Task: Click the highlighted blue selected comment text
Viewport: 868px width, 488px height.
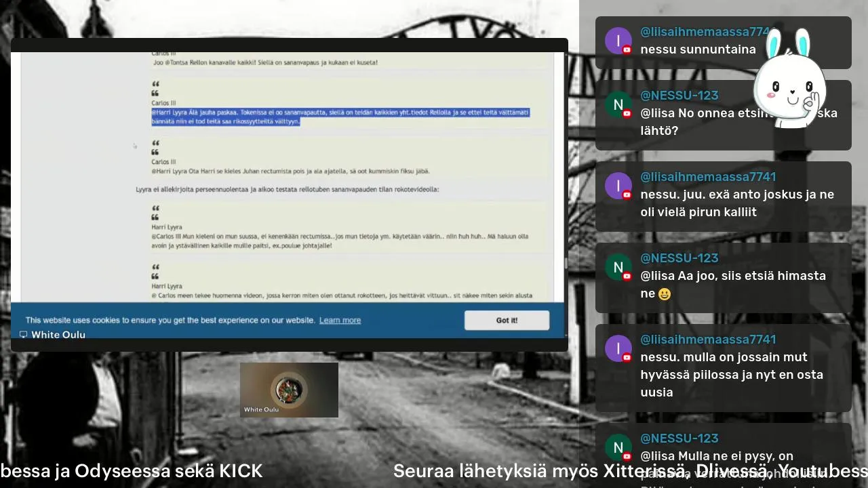Action: point(340,117)
